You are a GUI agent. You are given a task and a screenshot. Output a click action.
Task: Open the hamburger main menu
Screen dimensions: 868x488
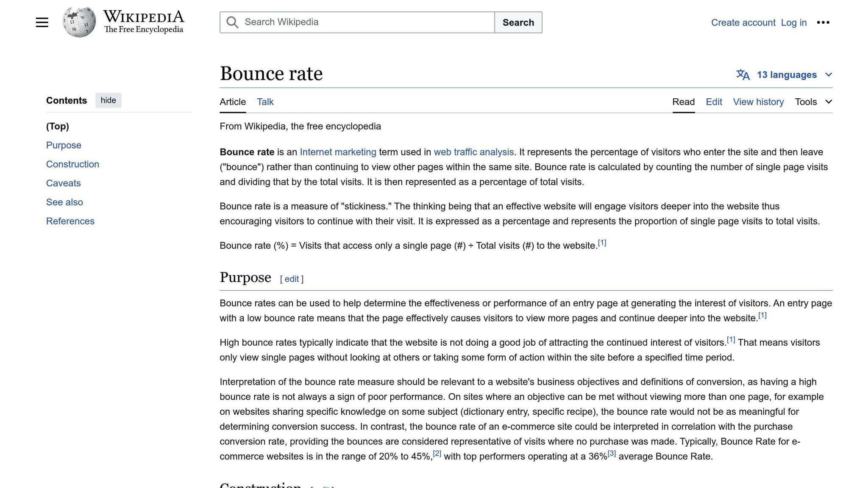pos(42,22)
